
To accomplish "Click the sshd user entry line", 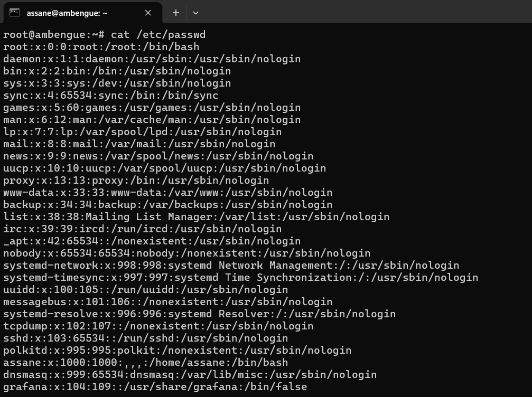I will [145, 338].
